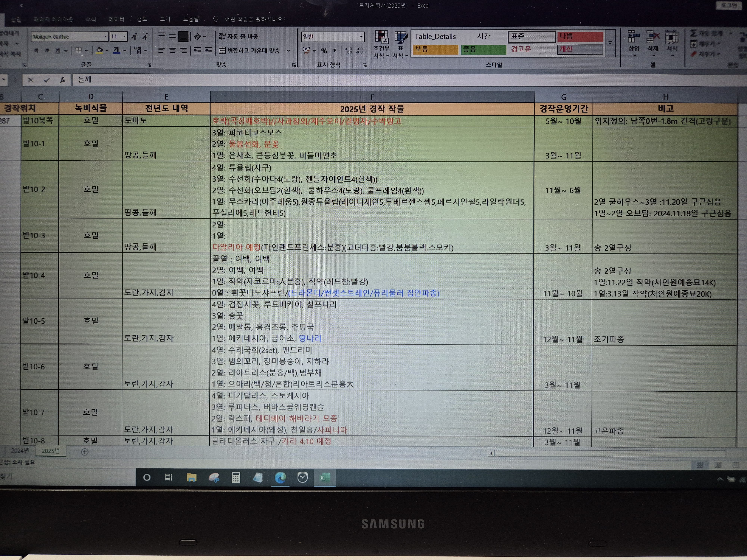This screenshot has height=560, width=747.
Task: Click the insert function fx icon
Action: click(63, 80)
